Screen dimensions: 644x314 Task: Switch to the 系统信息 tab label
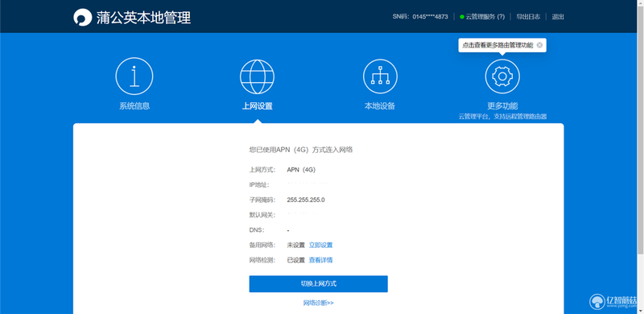pos(134,105)
